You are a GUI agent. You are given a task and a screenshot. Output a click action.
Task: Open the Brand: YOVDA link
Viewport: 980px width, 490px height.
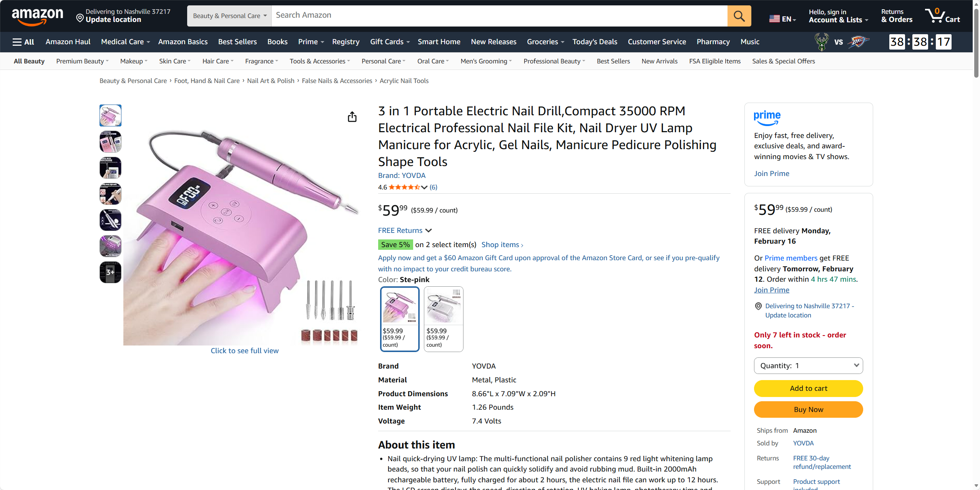(x=402, y=175)
